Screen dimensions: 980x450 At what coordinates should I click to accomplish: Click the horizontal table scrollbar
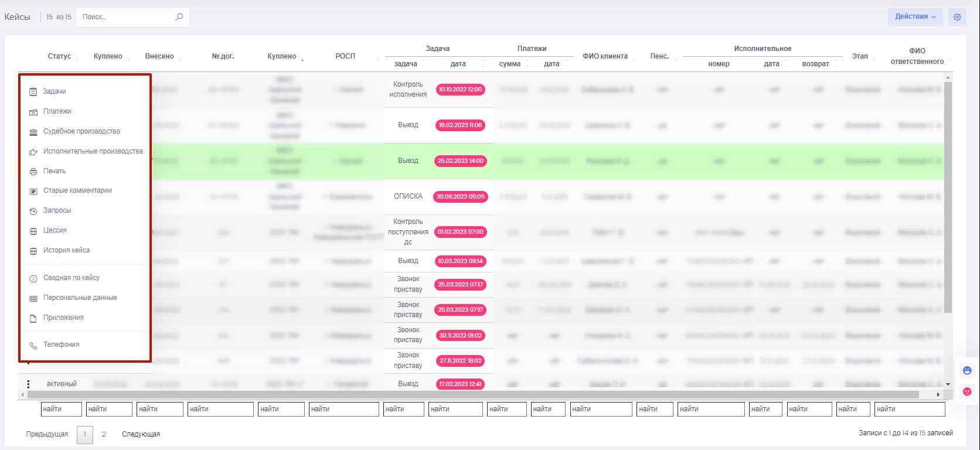(469, 395)
